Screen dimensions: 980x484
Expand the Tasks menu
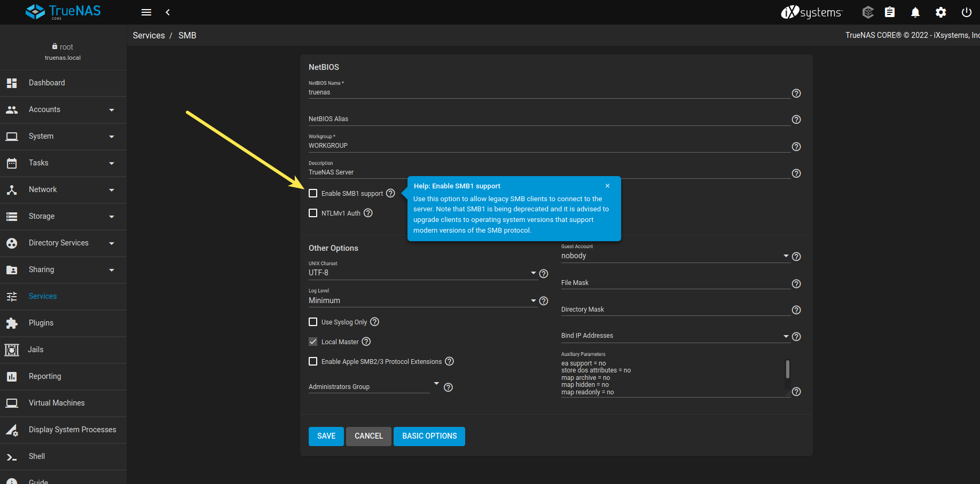(x=63, y=163)
